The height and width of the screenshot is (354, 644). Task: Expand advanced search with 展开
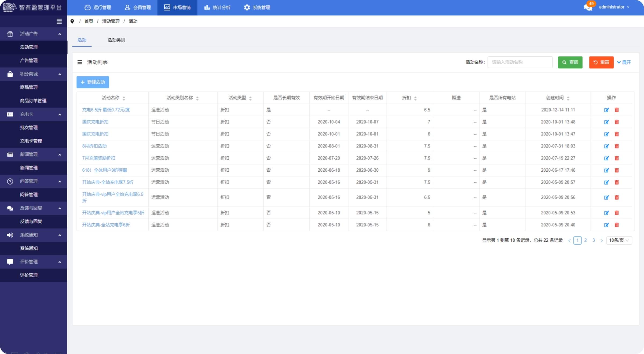coord(624,62)
